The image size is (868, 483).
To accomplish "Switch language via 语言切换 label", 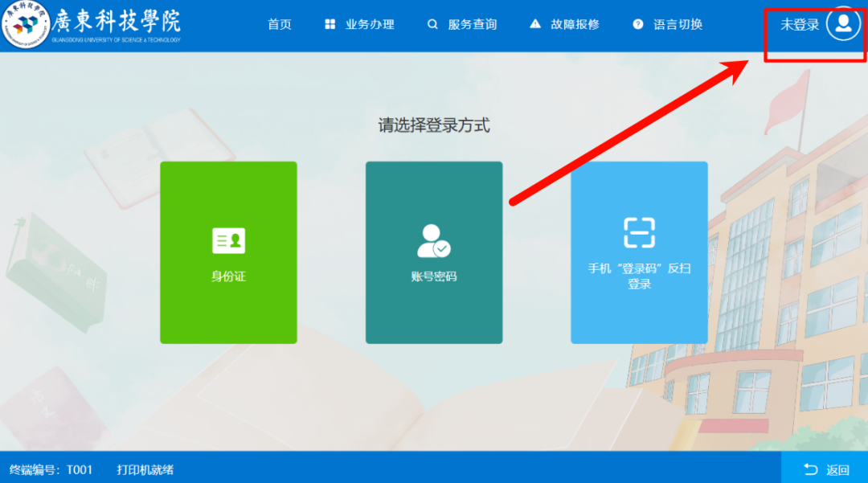I will point(678,24).
